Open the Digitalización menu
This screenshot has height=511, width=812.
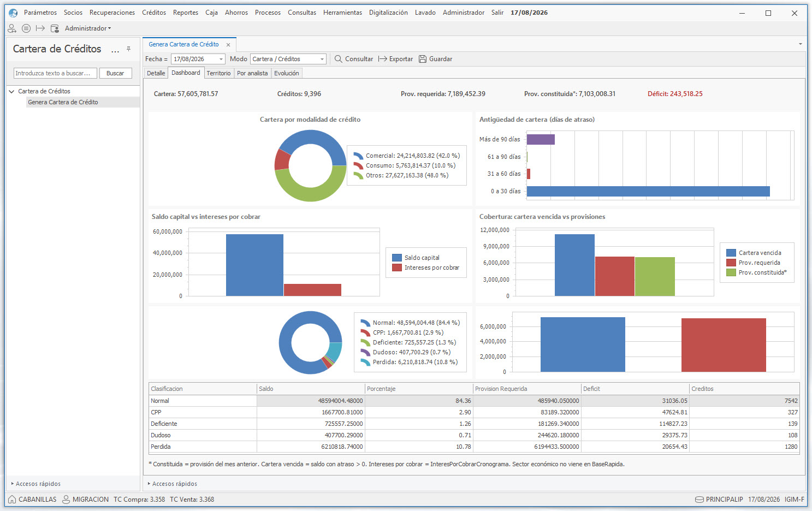(388, 13)
